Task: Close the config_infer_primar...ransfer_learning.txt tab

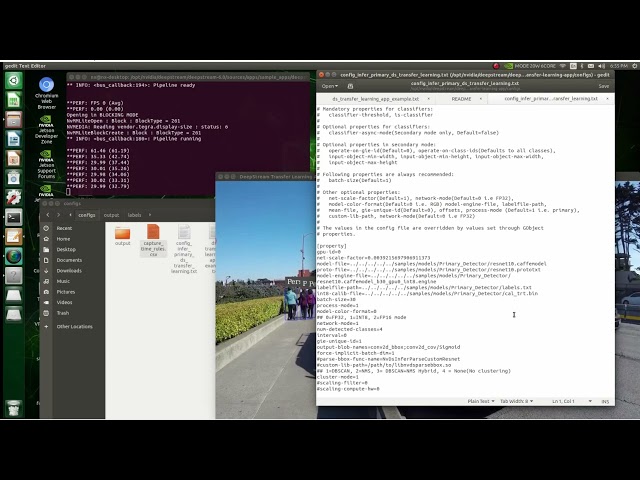Action: coord(607,99)
